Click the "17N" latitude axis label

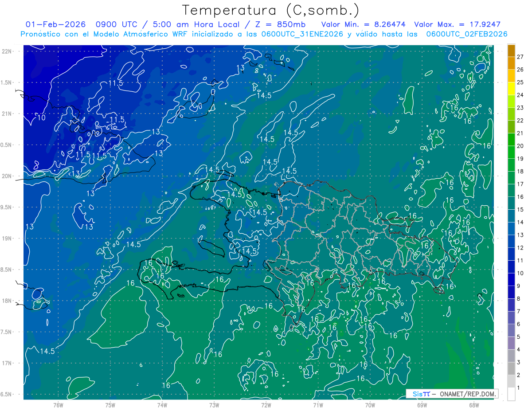(8, 363)
